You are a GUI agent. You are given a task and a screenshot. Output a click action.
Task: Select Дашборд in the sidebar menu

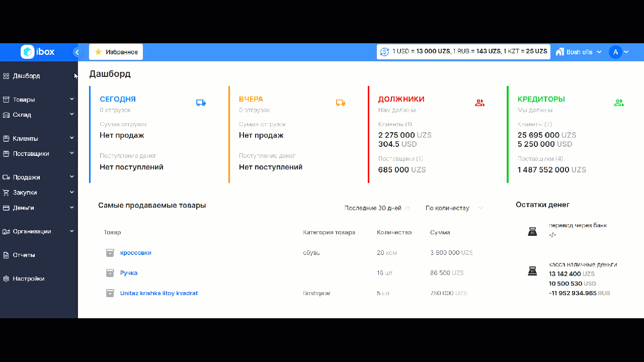click(26, 75)
